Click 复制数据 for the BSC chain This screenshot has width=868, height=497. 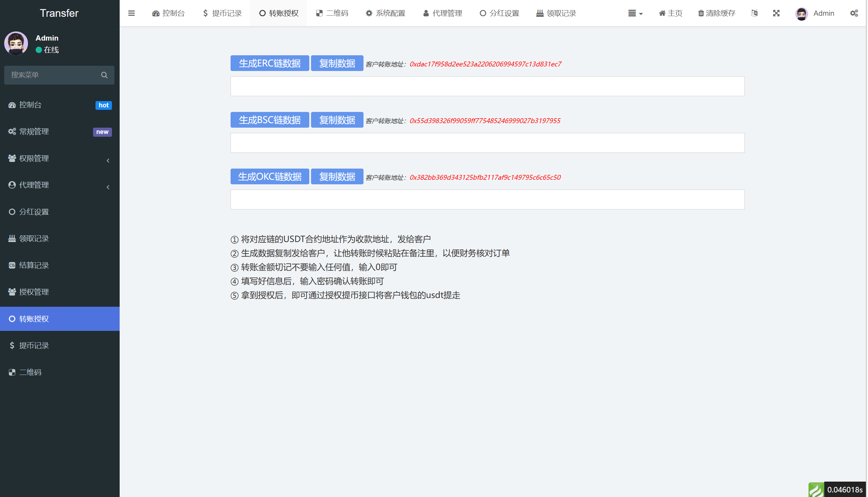[x=337, y=120]
